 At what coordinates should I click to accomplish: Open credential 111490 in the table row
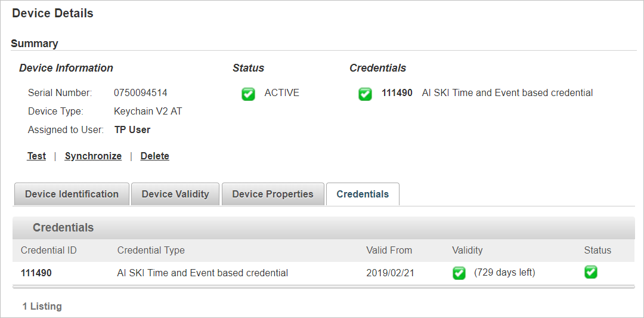36,273
